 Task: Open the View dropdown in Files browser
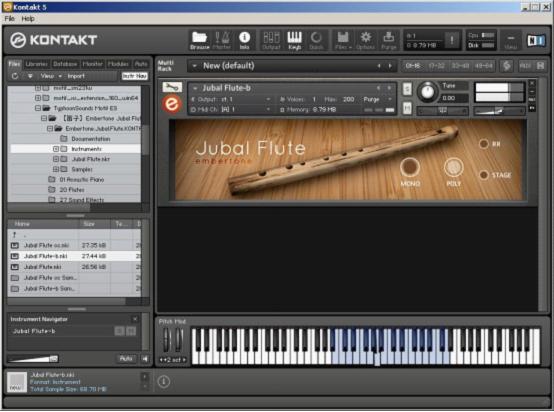point(51,76)
